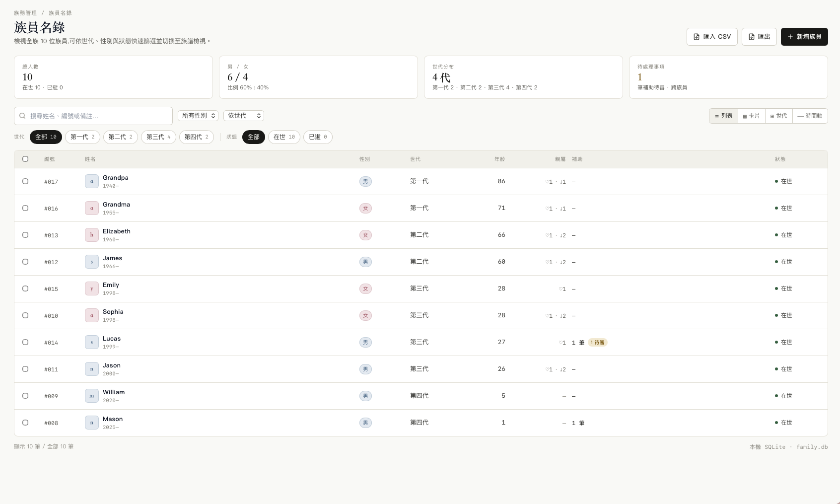
Task: Click the 1 待審 badge in Lucas's row
Action: (x=598, y=342)
